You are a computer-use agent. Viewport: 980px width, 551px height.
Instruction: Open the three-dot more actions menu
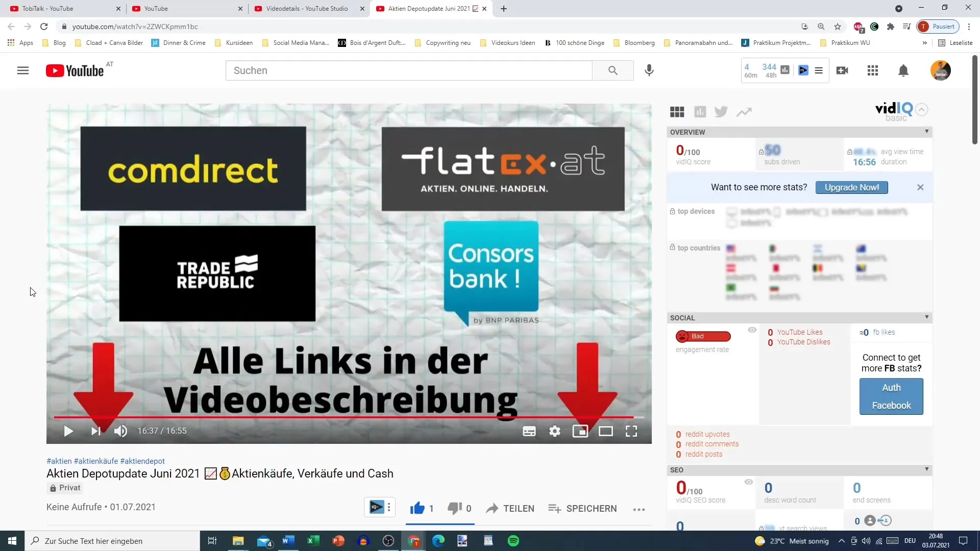click(x=639, y=509)
